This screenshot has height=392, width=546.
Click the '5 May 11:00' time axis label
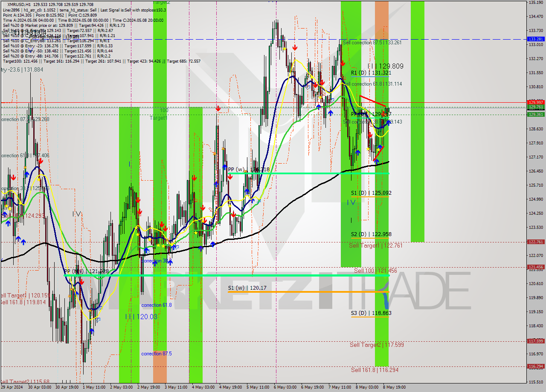[258, 387]
